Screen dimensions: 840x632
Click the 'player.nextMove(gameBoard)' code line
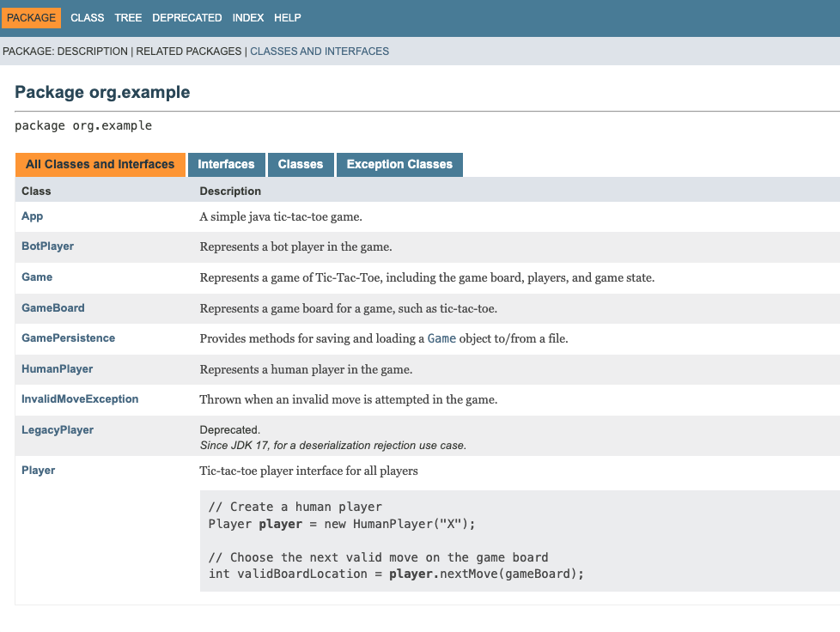tap(396, 574)
